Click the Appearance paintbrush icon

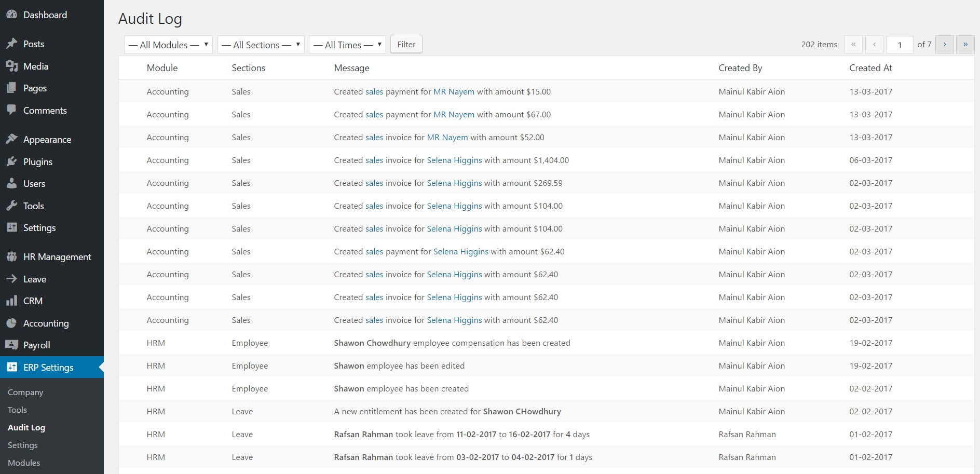pos(11,139)
